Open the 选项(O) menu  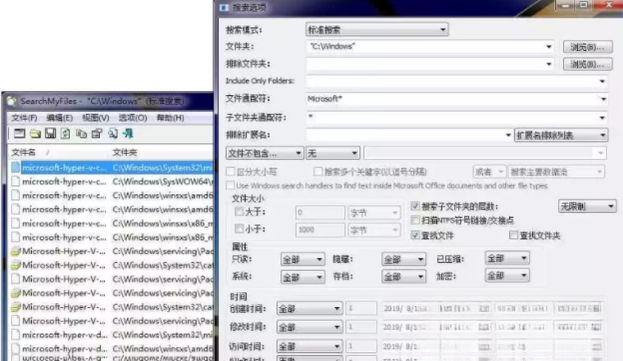point(133,118)
